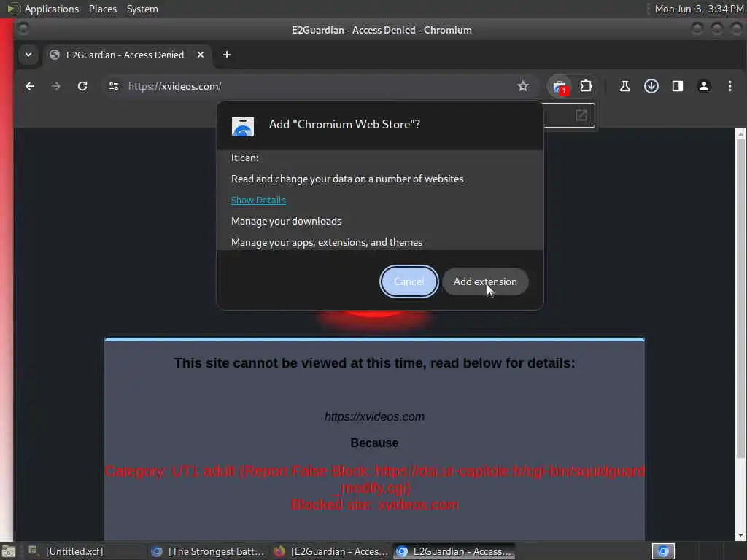Image resolution: width=747 pixels, height=560 pixels.
Task: Open the profile avatar menu
Action: (704, 86)
